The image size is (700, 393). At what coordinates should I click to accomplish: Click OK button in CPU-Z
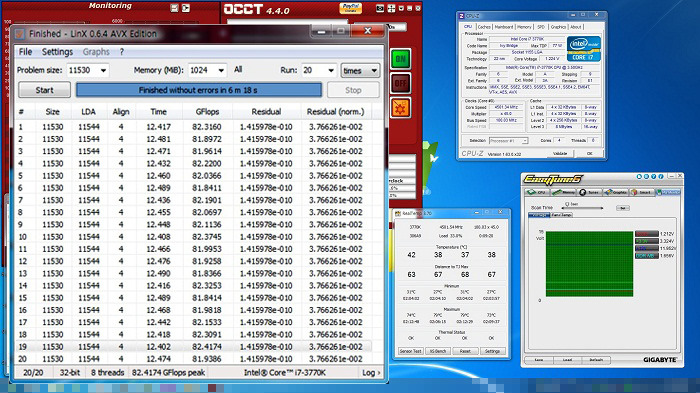[x=589, y=153]
